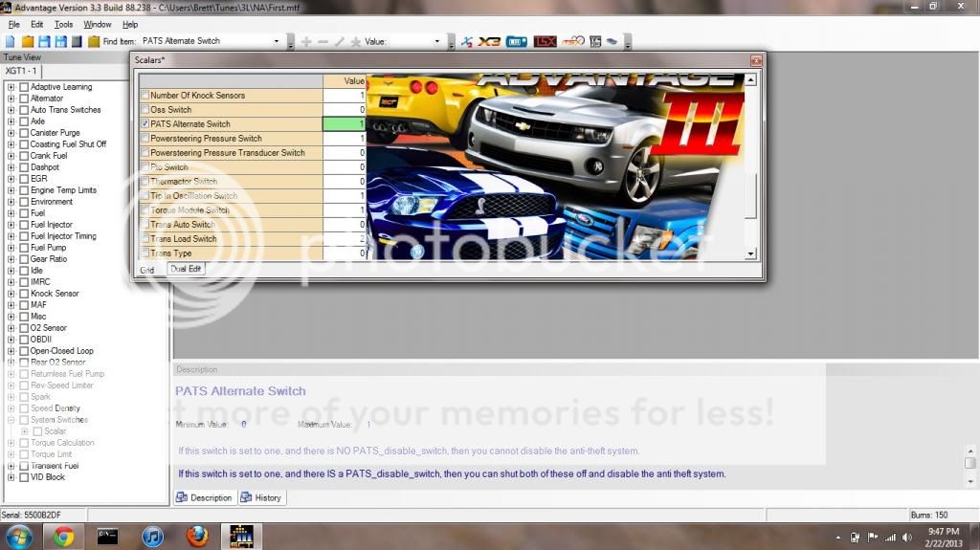980x550 pixels.
Task: Open the Find Item dropdown
Action: coord(277,41)
